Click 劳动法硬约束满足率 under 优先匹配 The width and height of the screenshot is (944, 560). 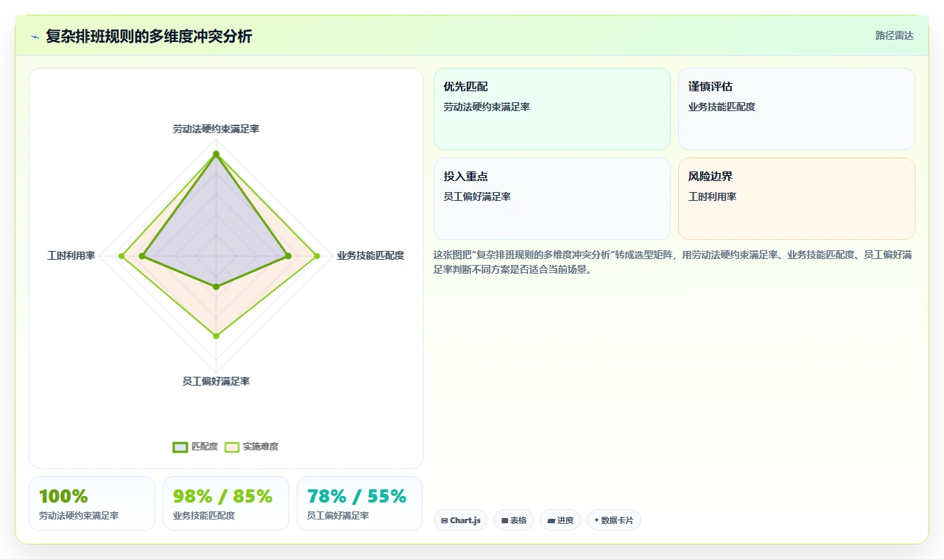(x=487, y=107)
